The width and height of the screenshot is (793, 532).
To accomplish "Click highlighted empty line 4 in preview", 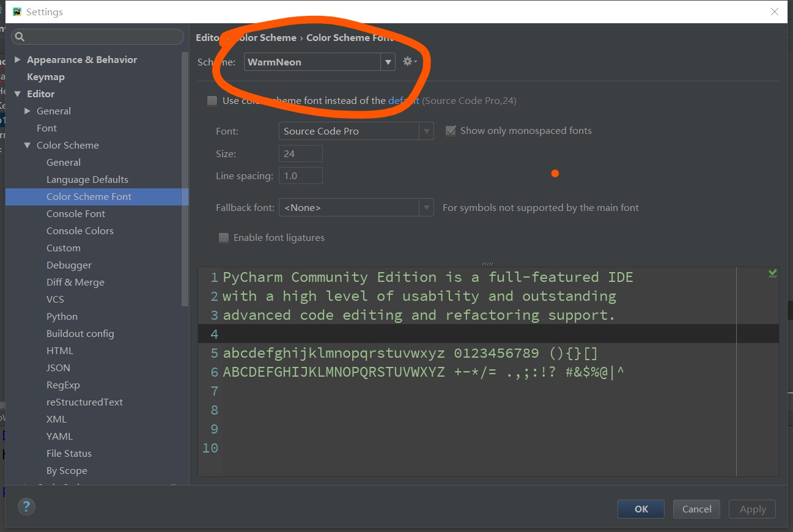I will point(489,334).
